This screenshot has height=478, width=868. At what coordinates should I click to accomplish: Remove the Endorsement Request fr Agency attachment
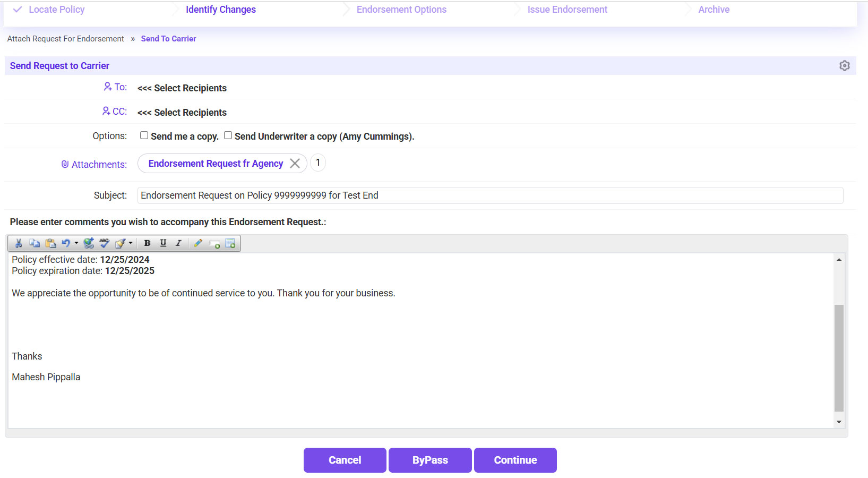coord(295,163)
